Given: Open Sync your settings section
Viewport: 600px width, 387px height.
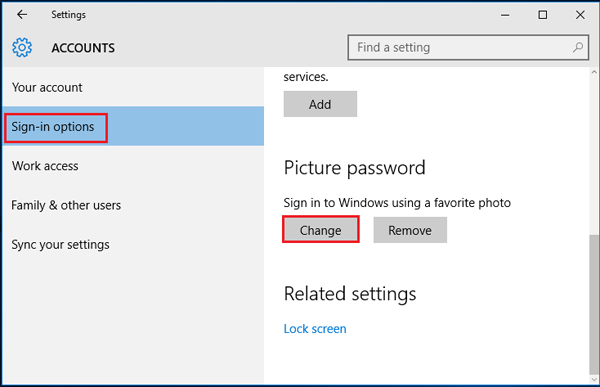Looking at the screenshot, I should [x=133, y=244].
